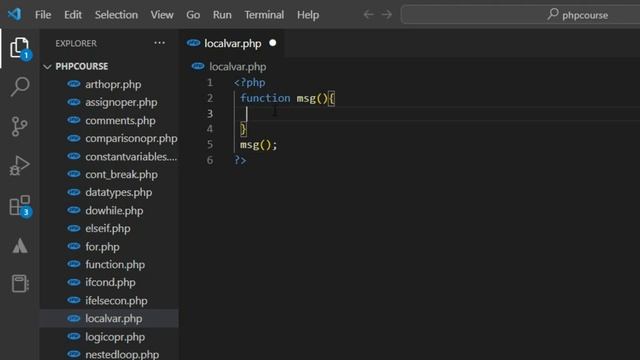640x360 pixels.
Task: Click the unsaved dot on localvar.php tab
Action: point(273,43)
